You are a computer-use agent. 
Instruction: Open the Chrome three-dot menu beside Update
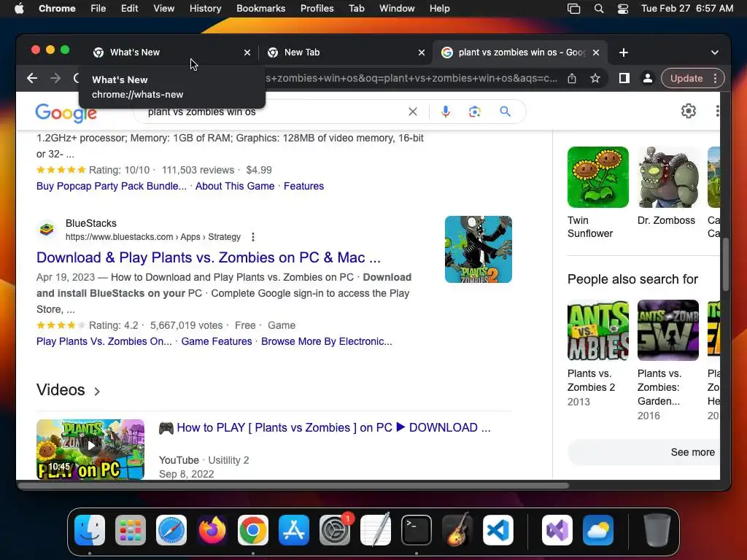[x=715, y=78]
